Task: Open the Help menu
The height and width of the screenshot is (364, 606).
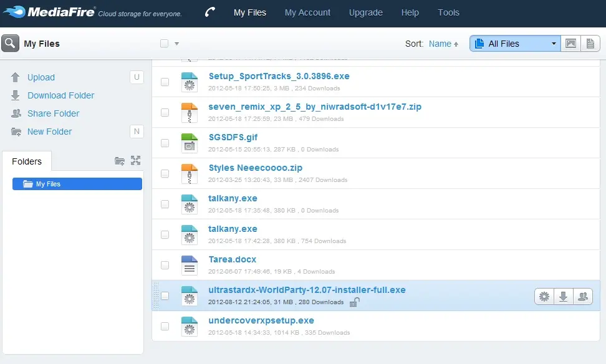Action: [410, 12]
